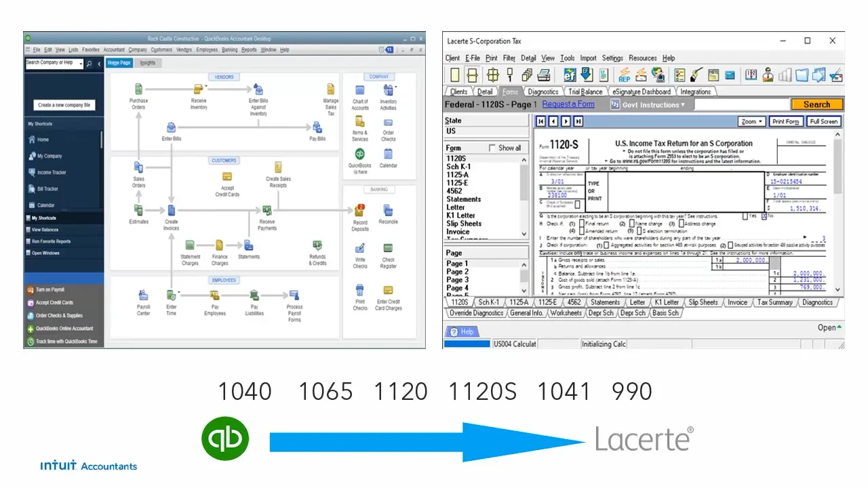The height and width of the screenshot is (488, 868).
Task: Check the Name change box on Form 1120-S
Action: tap(632, 223)
